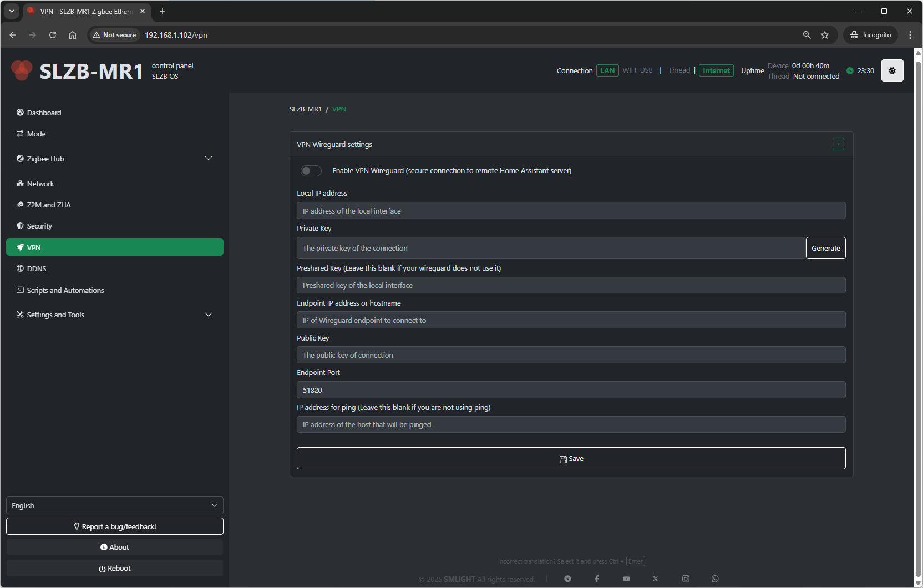Click the settings gear icon in header
This screenshot has height=588, width=923.
892,70
